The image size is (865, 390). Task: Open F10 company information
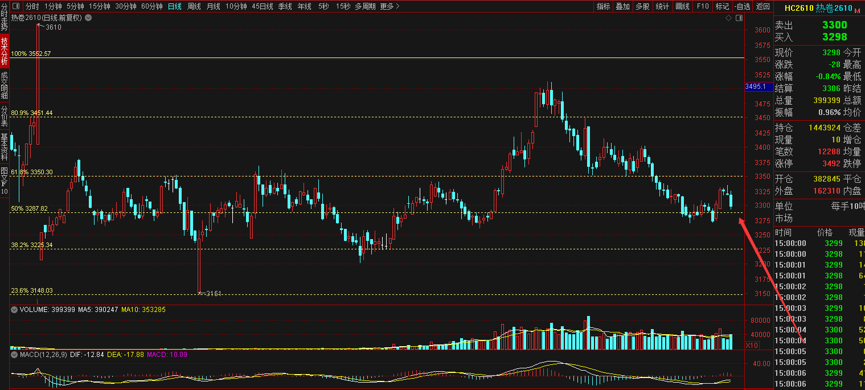coord(702,7)
